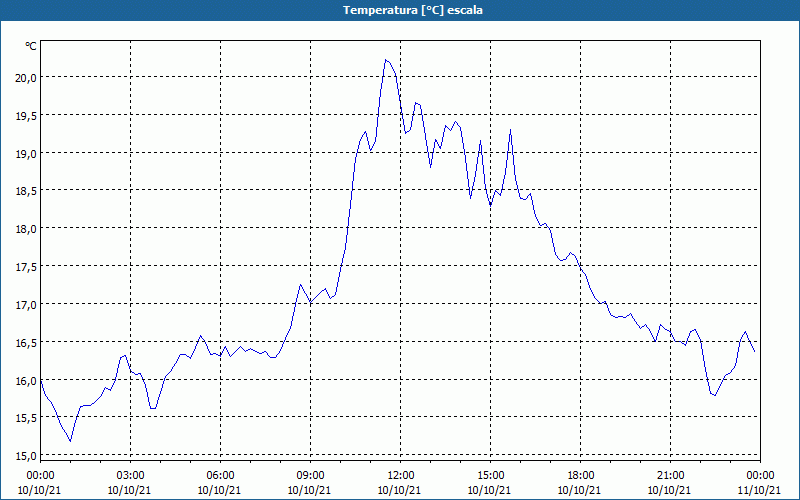The image size is (800, 500).
Task: Click the °C unit label
Action: pos(31,46)
